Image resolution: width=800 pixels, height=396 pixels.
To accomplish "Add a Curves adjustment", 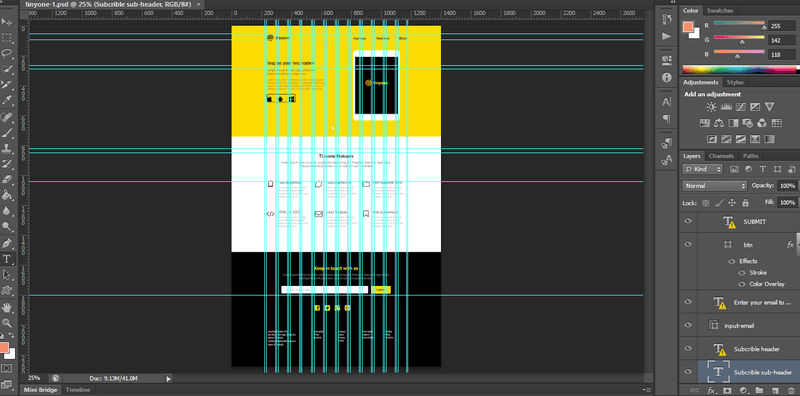I will coord(741,107).
